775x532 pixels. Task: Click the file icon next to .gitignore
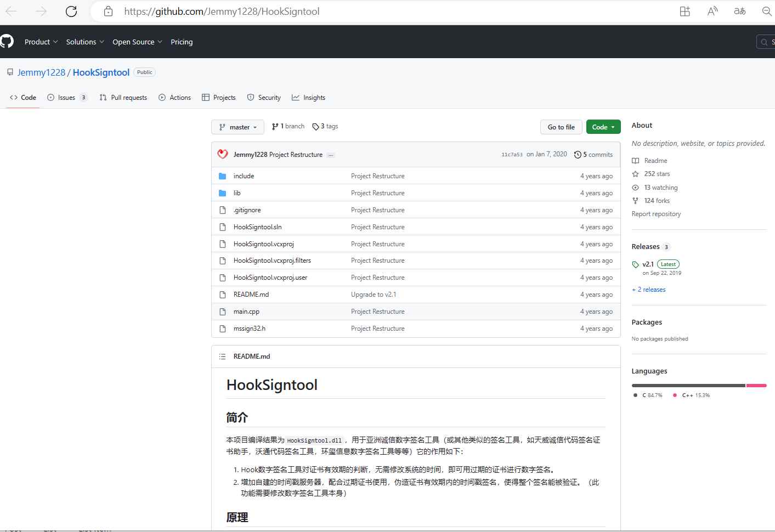tap(223, 210)
